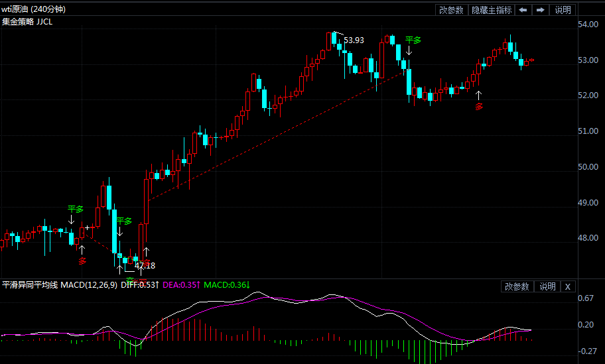This screenshot has width=605, height=364.
Task: Click the DIFF:0.53 value label
Action: [140, 285]
